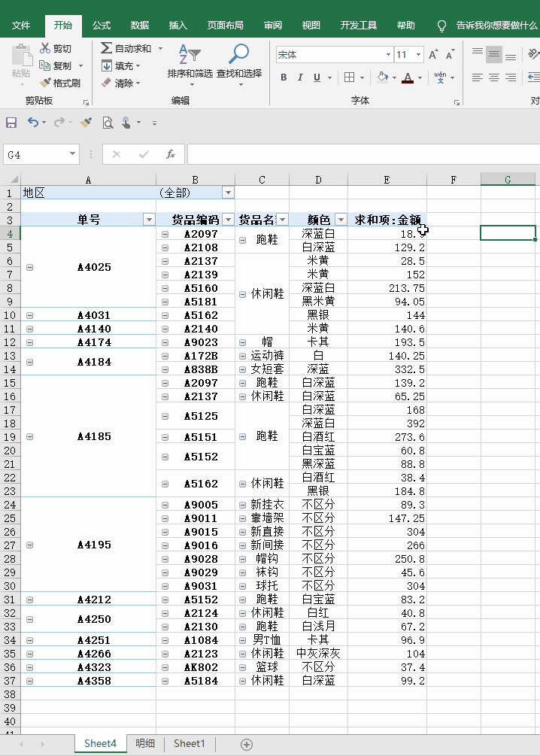The image size is (540, 756).
Task: Click the wén phonetic guide icon
Action: [440, 77]
